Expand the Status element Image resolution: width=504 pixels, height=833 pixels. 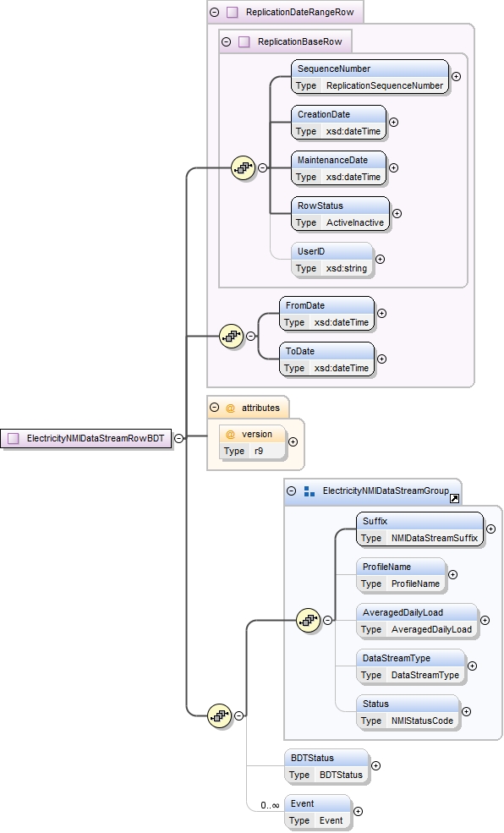(x=466, y=712)
